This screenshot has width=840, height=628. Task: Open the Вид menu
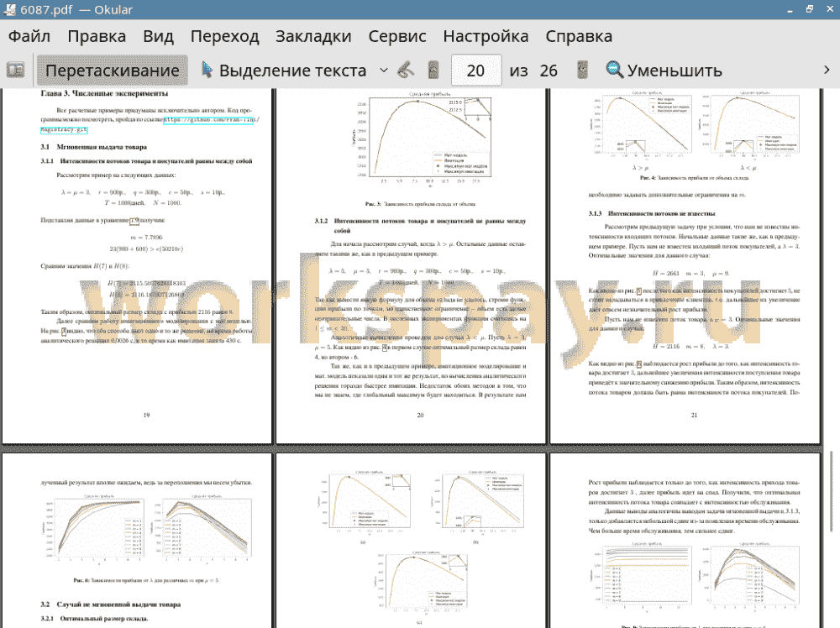point(158,36)
